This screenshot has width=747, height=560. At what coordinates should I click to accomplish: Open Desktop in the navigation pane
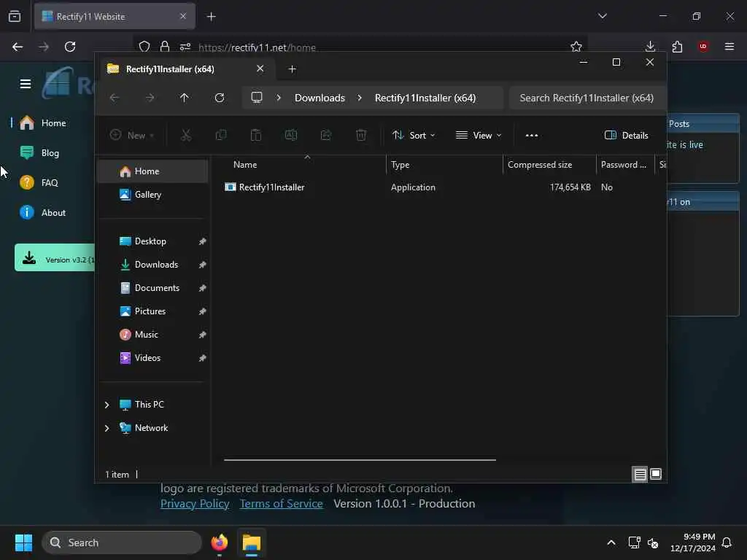pos(152,241)
